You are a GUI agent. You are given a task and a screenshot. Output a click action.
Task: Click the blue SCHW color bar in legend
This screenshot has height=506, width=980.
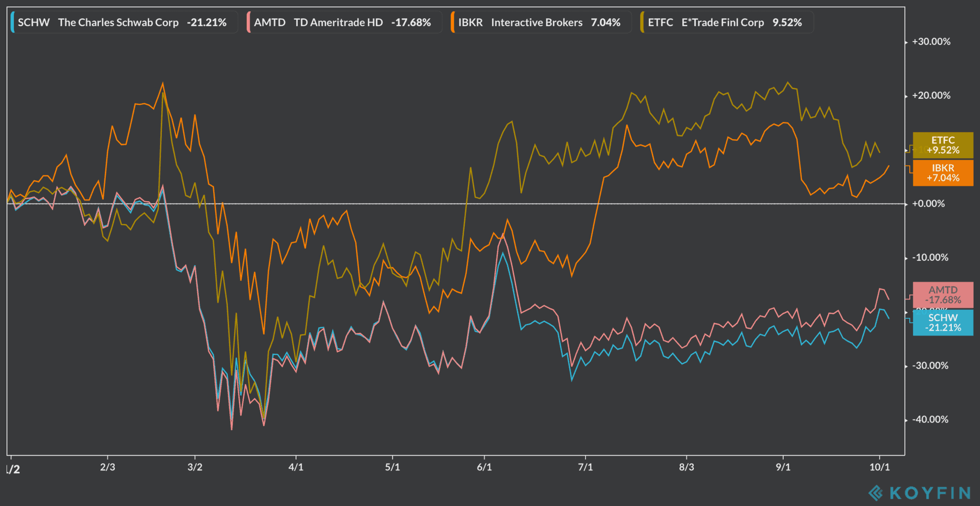pos(12,22)
